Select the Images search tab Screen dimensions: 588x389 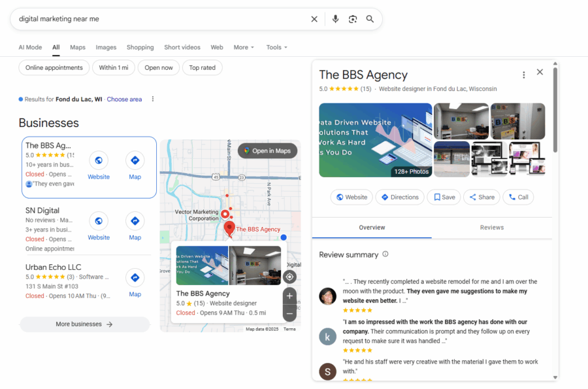106,47
